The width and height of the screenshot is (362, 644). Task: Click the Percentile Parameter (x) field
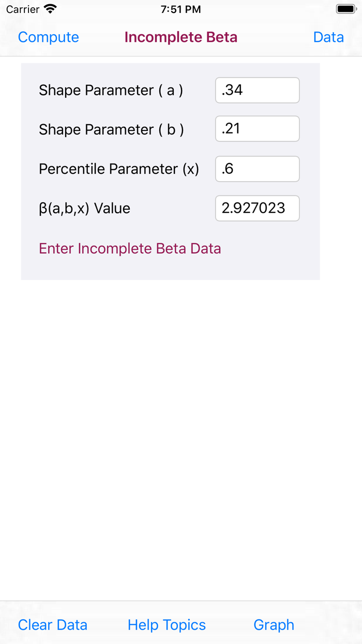point(257,169)
